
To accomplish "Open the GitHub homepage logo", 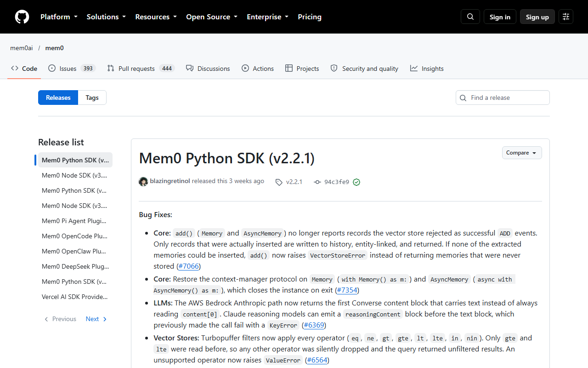I will click(x=22, y=17).
